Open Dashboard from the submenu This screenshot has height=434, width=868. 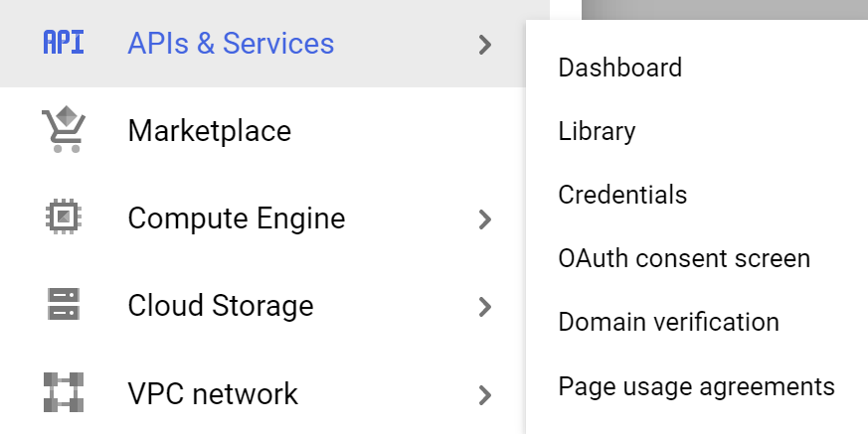click(x=620, y=68)
